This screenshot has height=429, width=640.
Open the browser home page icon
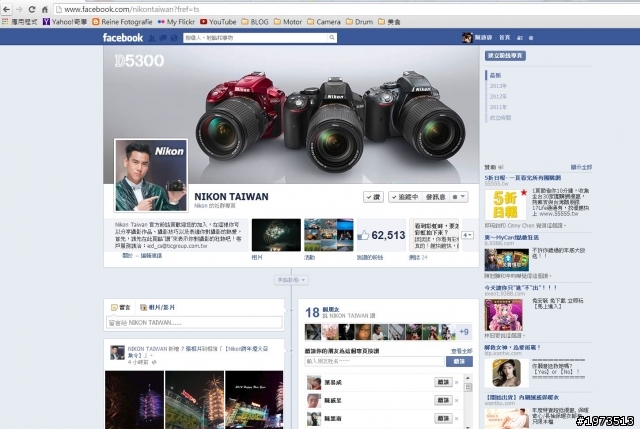[x=44, y=9]
